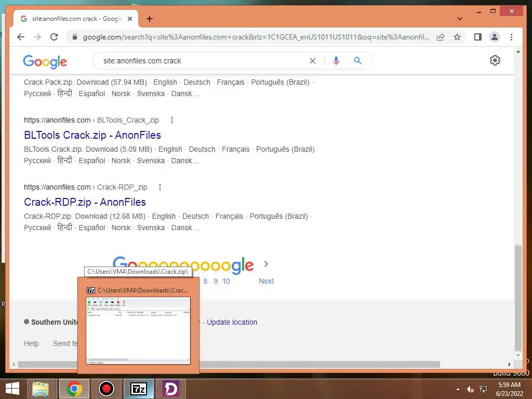The image size is (532, 399).
Task: Reload the Google search page
Action: click(54, 37)
